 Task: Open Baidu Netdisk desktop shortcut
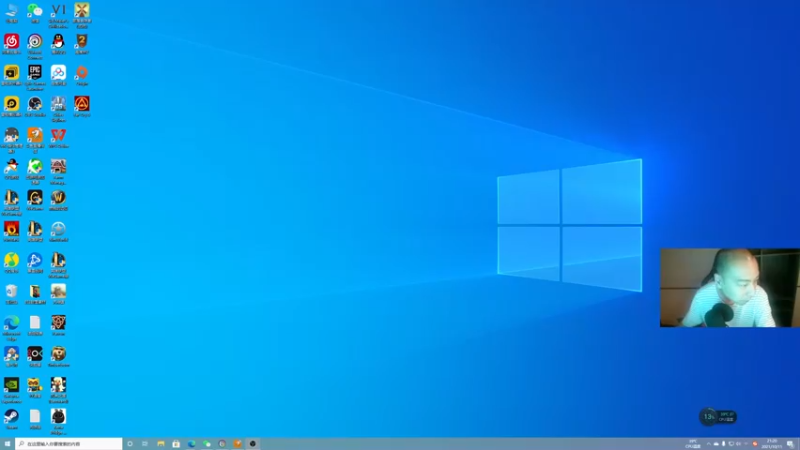(58, 75)
